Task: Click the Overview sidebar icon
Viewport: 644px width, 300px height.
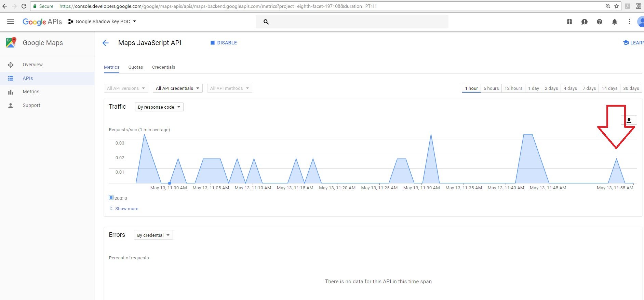Action: pyautogui.click(x=11, y=65)
